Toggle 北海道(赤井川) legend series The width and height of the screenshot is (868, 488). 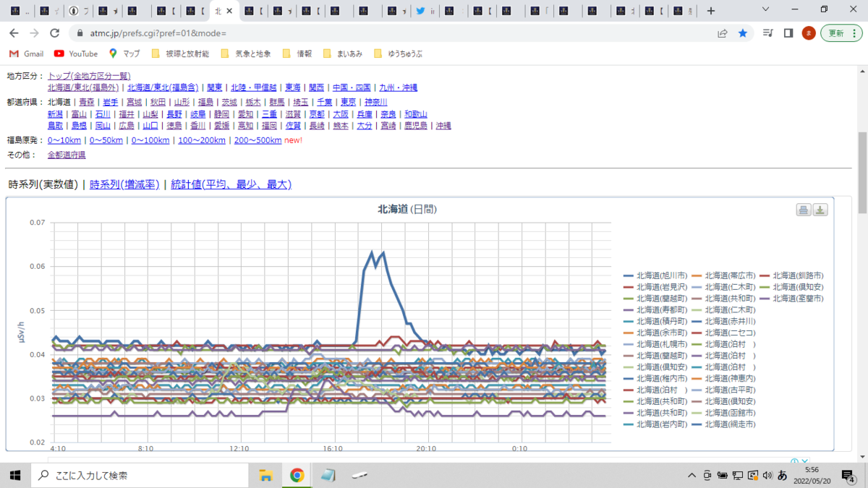click(x=723, y=321)
